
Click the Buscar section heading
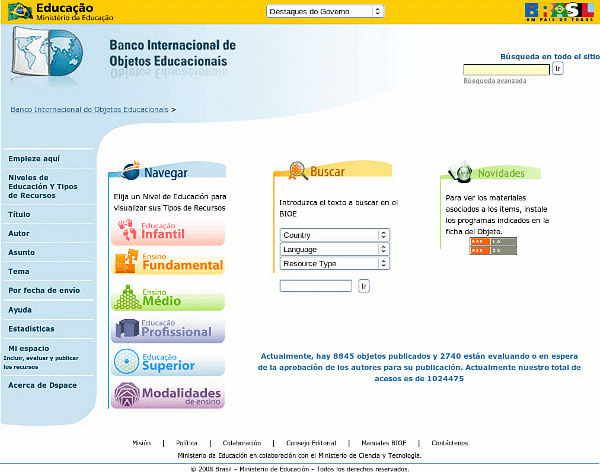tap(328, 171)
